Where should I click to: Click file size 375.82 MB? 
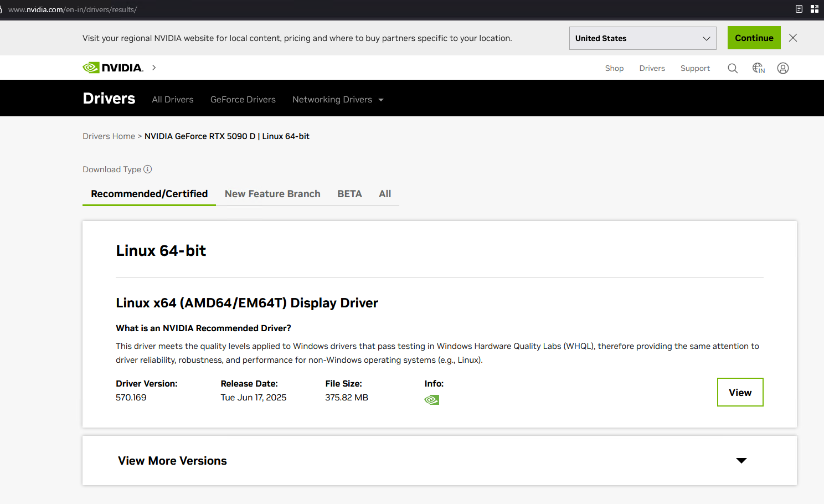[x=347, y=398]
